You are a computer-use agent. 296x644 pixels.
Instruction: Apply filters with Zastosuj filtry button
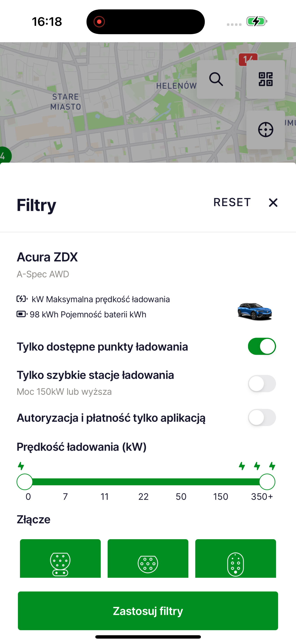148,611
